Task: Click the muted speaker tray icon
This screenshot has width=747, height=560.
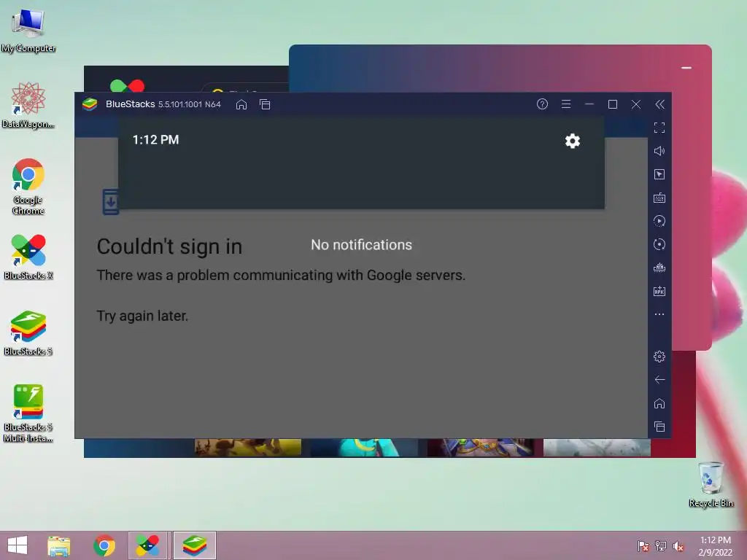Action: coord(678,546)
